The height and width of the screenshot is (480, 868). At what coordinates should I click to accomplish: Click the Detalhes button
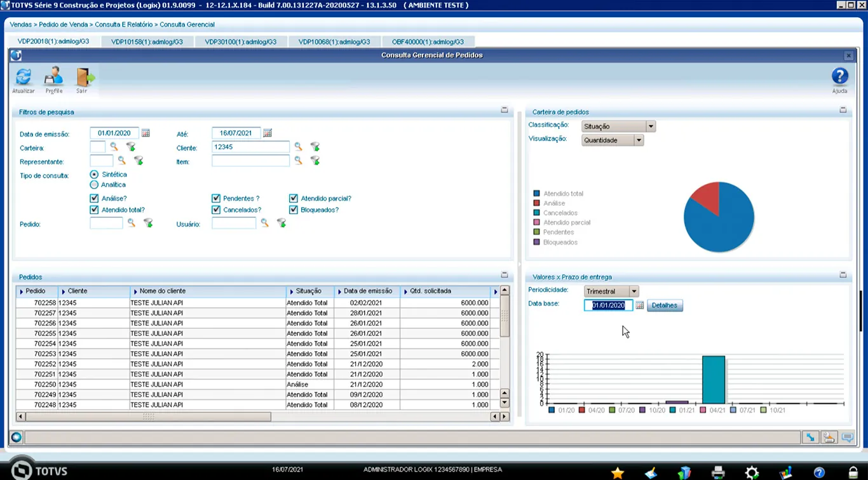click(664, 305)
